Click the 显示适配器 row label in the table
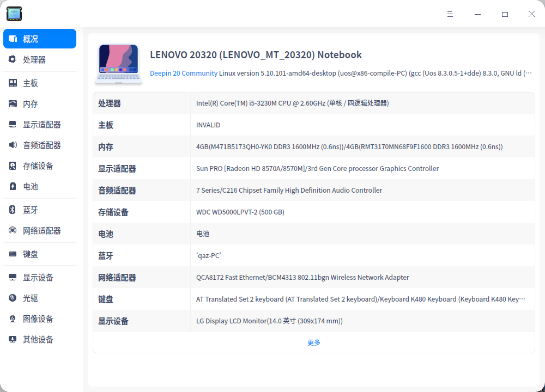Screen dimensions: 545x392 (117, 169)
